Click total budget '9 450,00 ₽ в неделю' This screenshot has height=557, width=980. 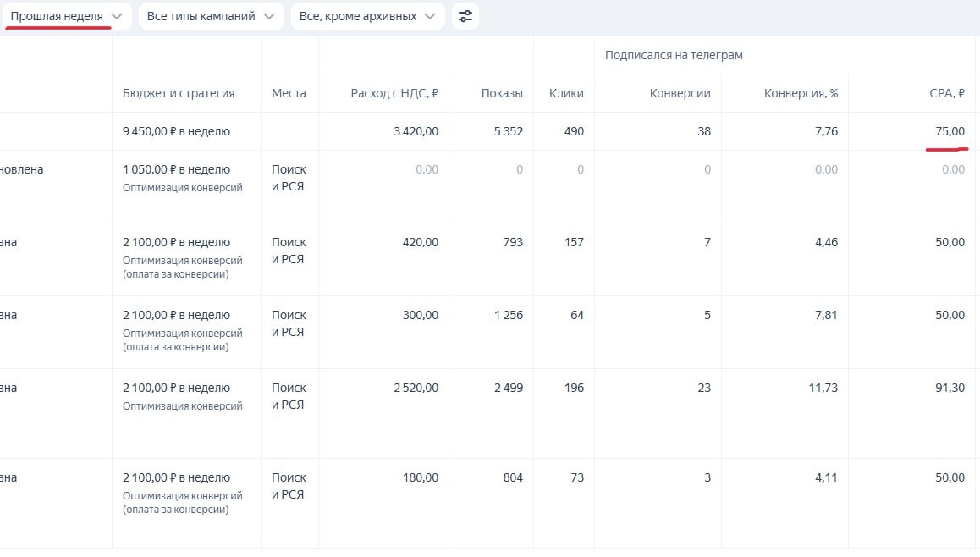[x=176, y=131]
